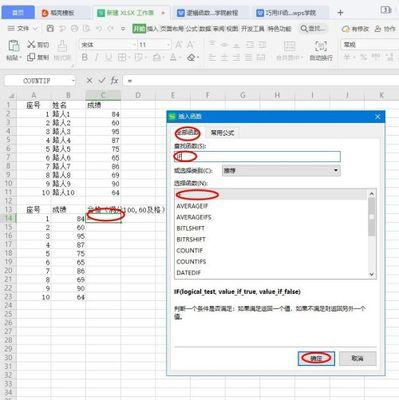Click the 有修改 cloud status button
This screenshot has height=400, width=399.
click(x=356, y=29)
